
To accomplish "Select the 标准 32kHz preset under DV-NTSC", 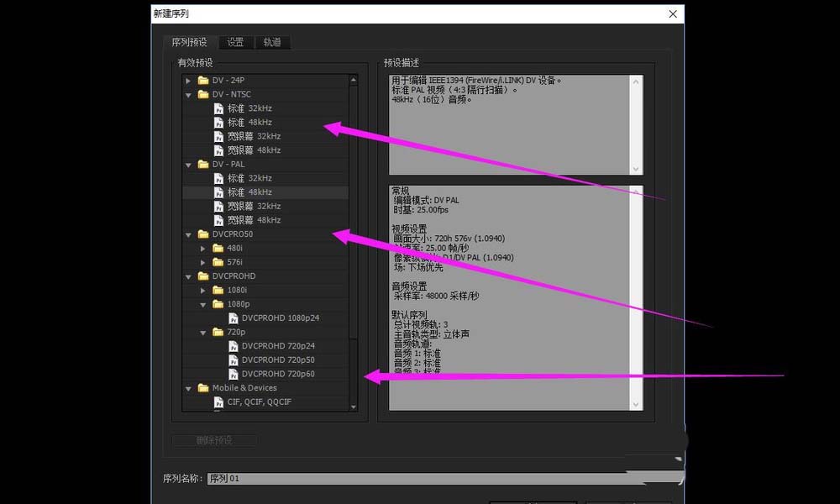I will pos(218,108).
